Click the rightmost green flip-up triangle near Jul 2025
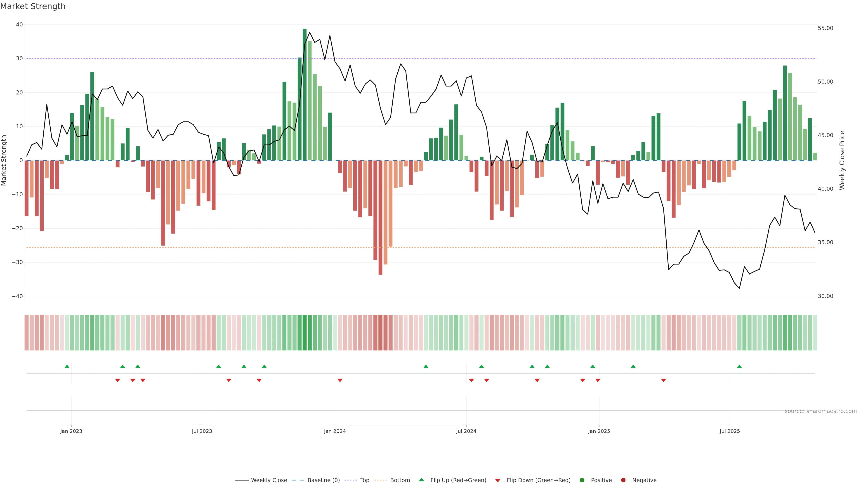This screenshot has width=868, height=488. pyautogui.click(x=739, y=366)
